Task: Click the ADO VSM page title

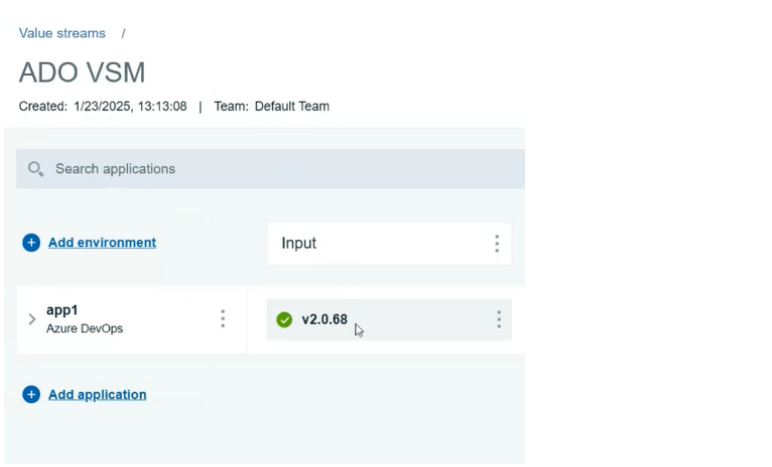Action: 82,72
